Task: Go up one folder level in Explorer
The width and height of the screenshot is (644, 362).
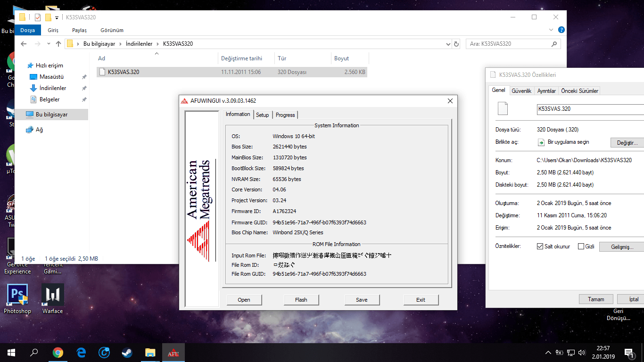Action: tap(58, 44)
